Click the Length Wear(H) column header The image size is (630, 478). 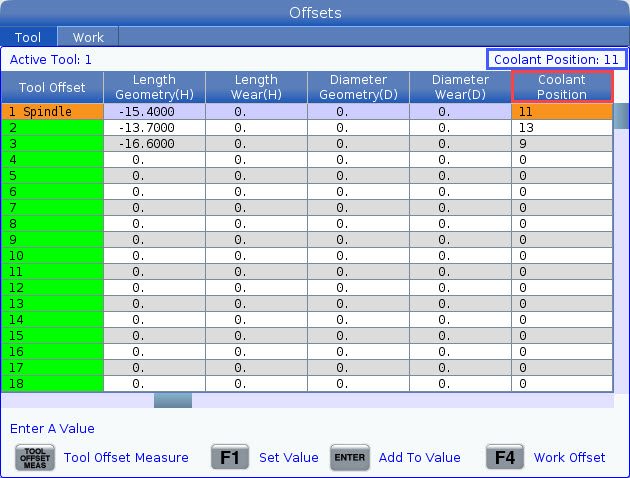tap(255, 87)
